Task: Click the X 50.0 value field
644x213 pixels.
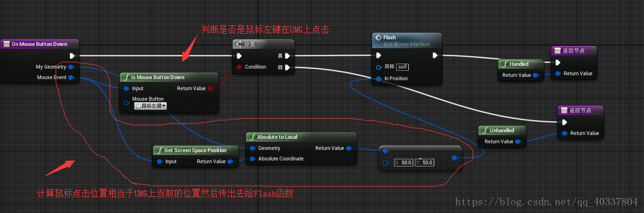Action: click(x=404, y=163)
